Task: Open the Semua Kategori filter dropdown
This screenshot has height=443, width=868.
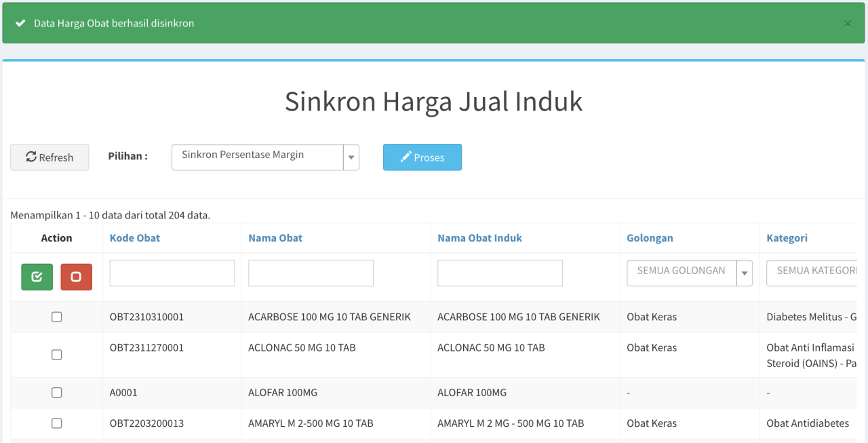Action: (812, 273)
